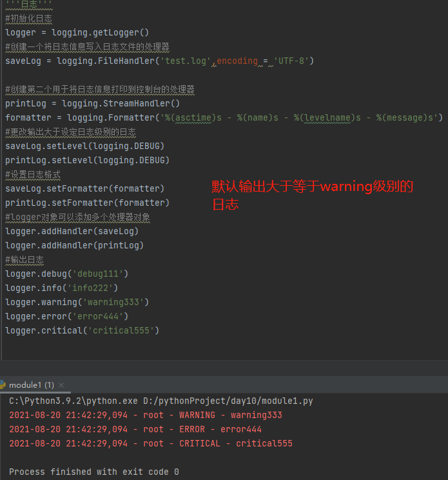The height and width of the screenshot is (480, 448).
Task: Click %(levelname)s in the format string
Action: [327, 117]
